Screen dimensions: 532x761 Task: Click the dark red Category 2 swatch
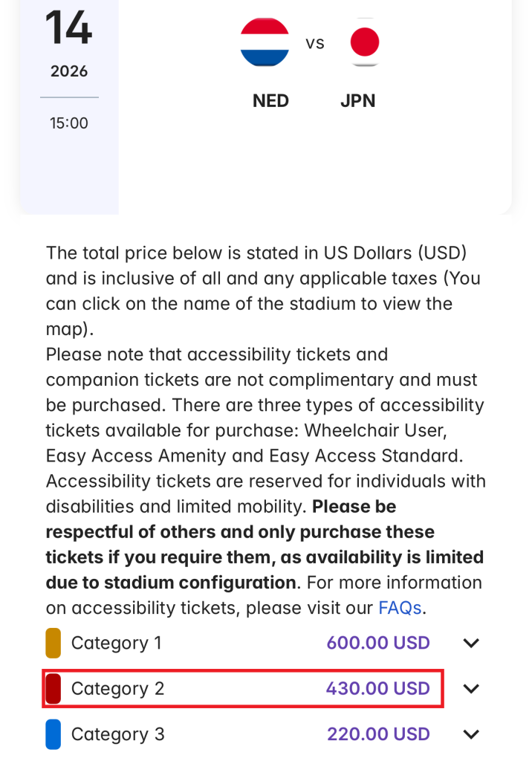coord(53,689)
